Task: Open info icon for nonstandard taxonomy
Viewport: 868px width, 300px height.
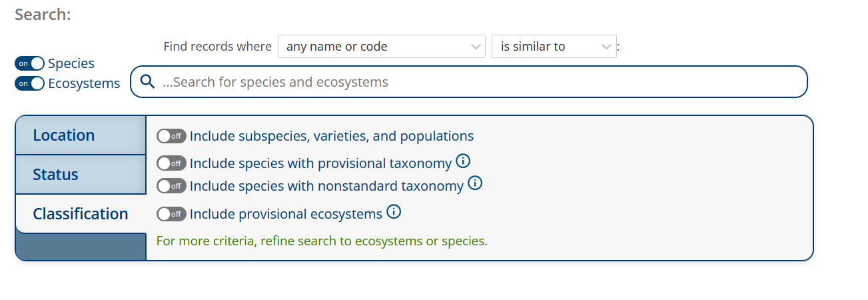Action: click(x=475, y=183)
